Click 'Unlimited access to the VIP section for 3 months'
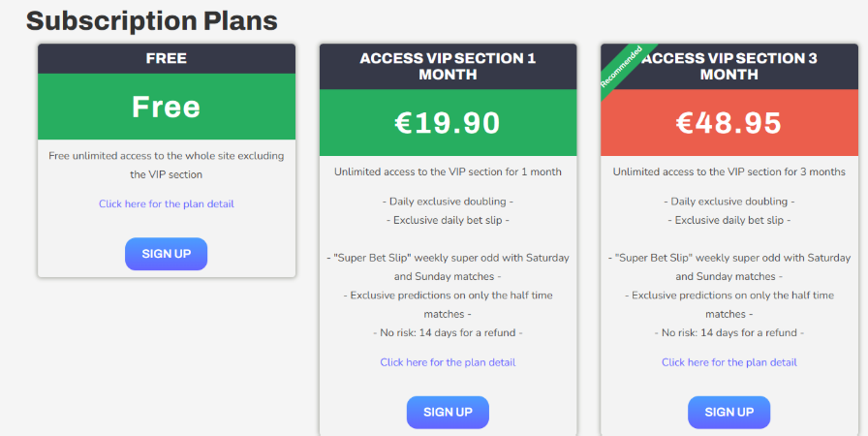868x436 pixels. [728, 171]
